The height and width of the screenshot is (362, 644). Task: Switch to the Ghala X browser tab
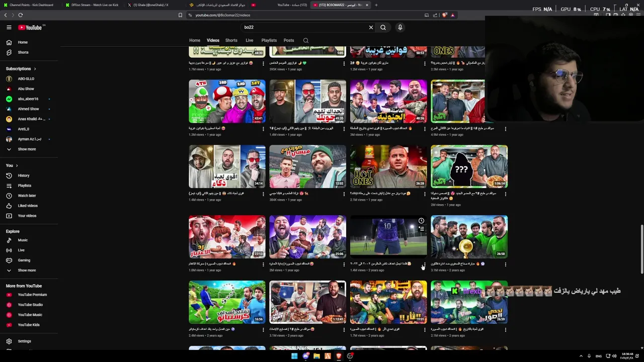point(152,5)
